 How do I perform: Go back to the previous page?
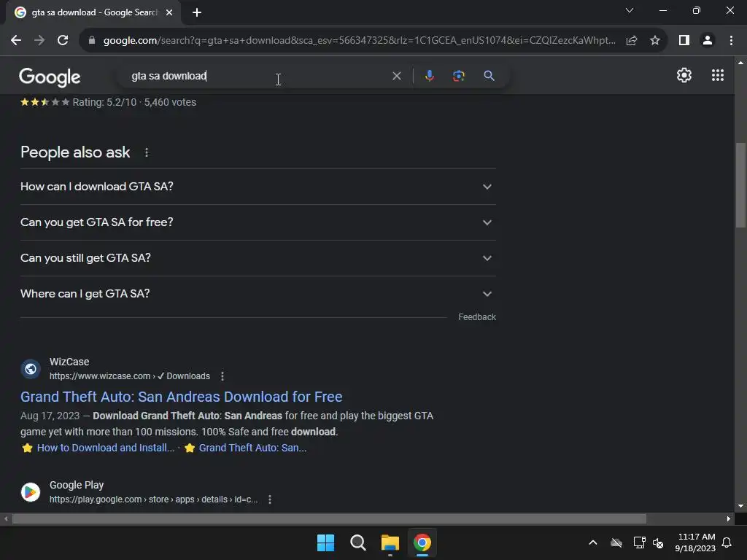point(16,41)
